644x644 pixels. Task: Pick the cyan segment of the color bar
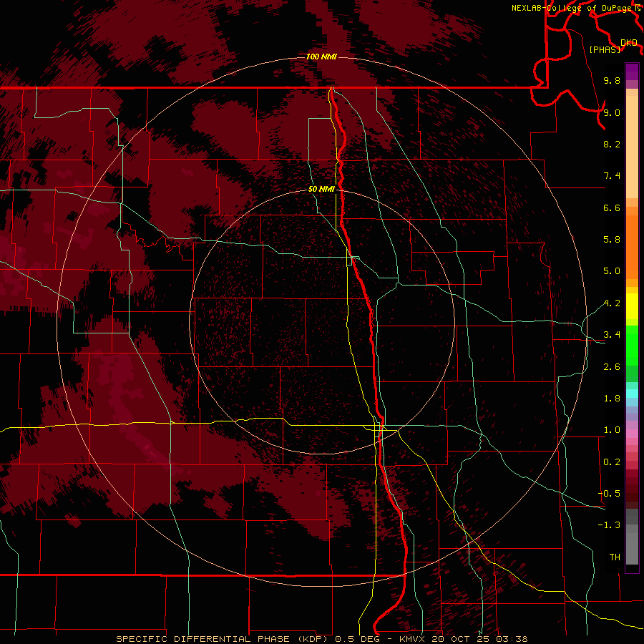click(632, 394)
